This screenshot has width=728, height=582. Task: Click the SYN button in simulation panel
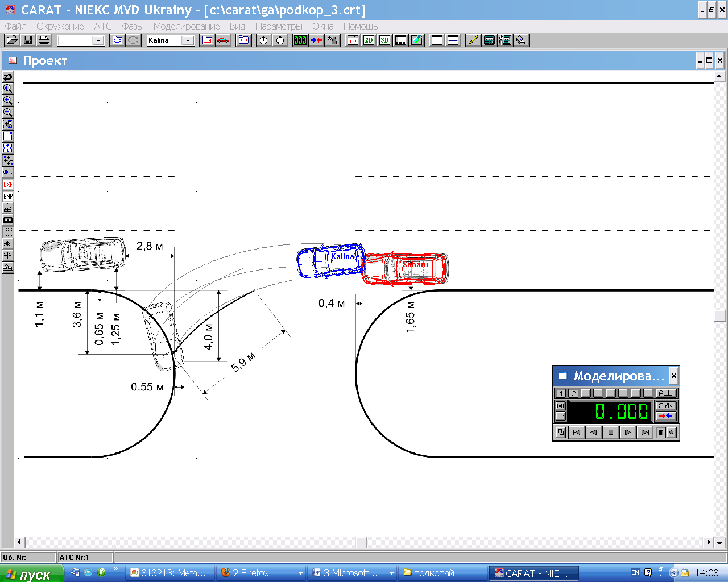pos(665,405)
